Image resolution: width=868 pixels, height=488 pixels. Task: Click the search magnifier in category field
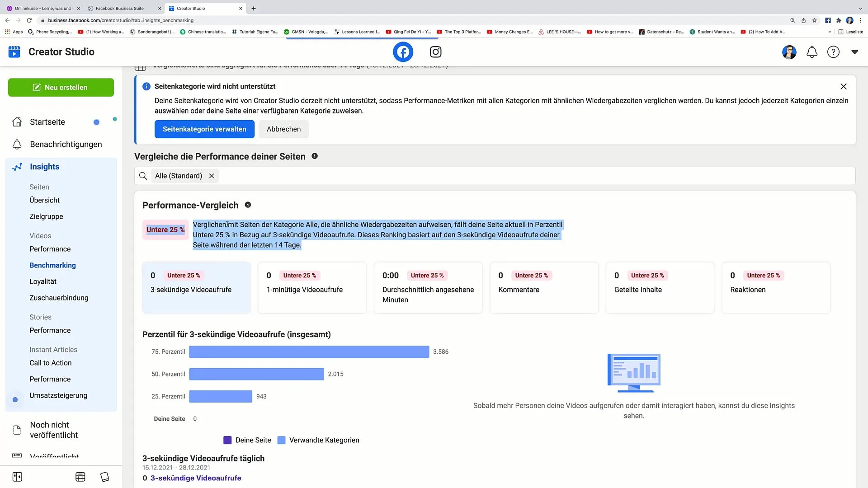(143, 176)
